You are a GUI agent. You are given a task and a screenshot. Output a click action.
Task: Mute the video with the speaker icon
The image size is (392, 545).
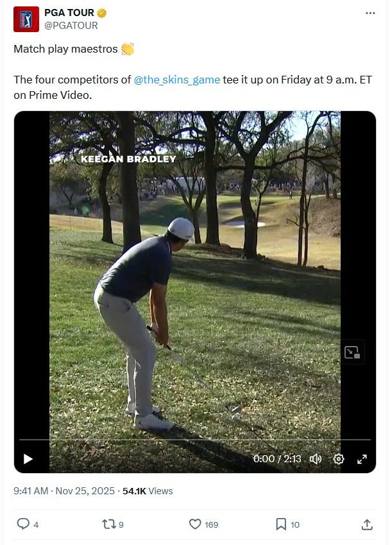pos(316,459)
